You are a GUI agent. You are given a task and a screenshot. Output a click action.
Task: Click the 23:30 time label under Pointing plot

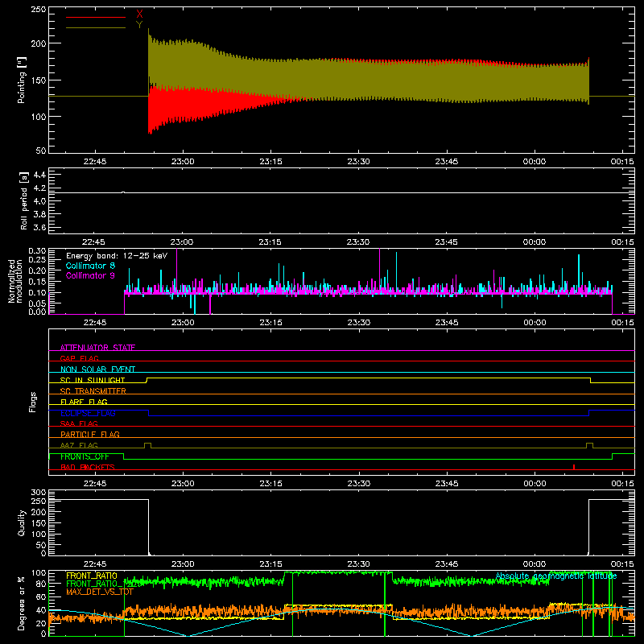tap(358, 162)
